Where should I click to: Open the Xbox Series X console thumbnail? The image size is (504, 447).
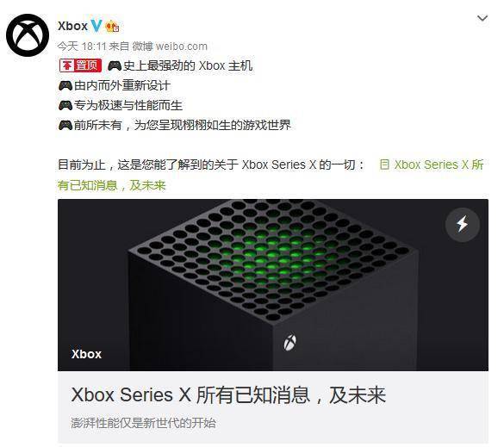click(x=273, y=285)
